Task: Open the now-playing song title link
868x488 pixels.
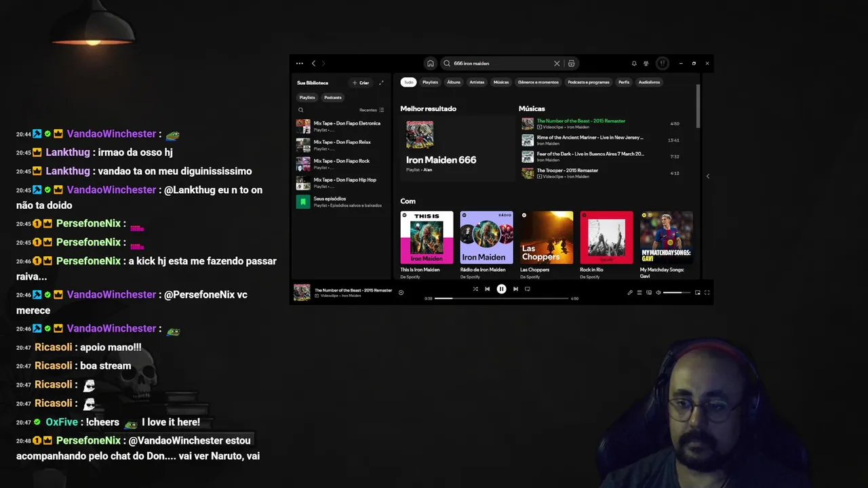Action: (x=353, y=290)
